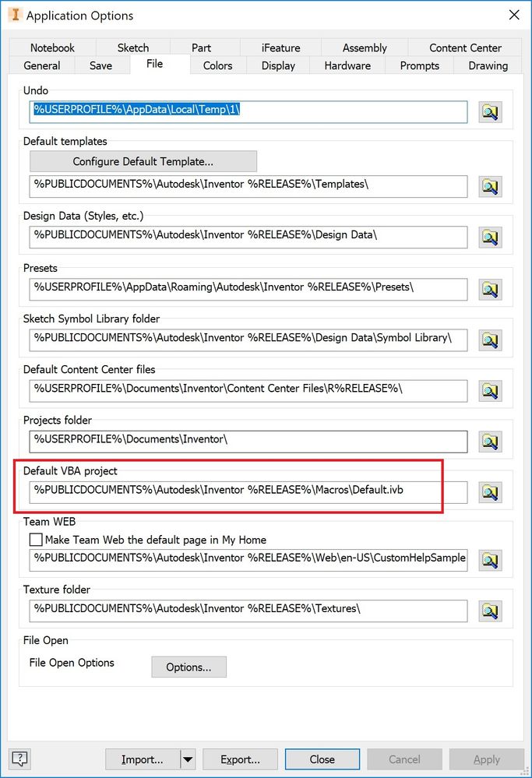Screen dimensions: 532x778
Task: Browse for Default Content Center files folder
Action: click(490, 391)
